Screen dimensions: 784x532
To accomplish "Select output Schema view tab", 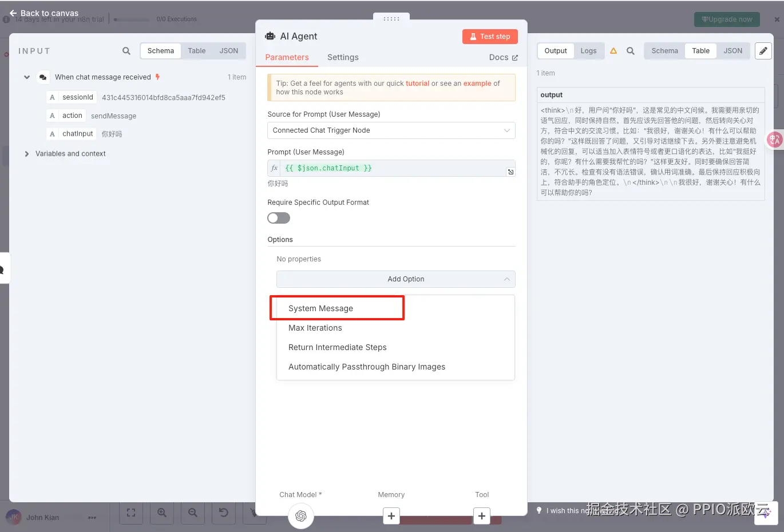I will [x=664, y=51].
